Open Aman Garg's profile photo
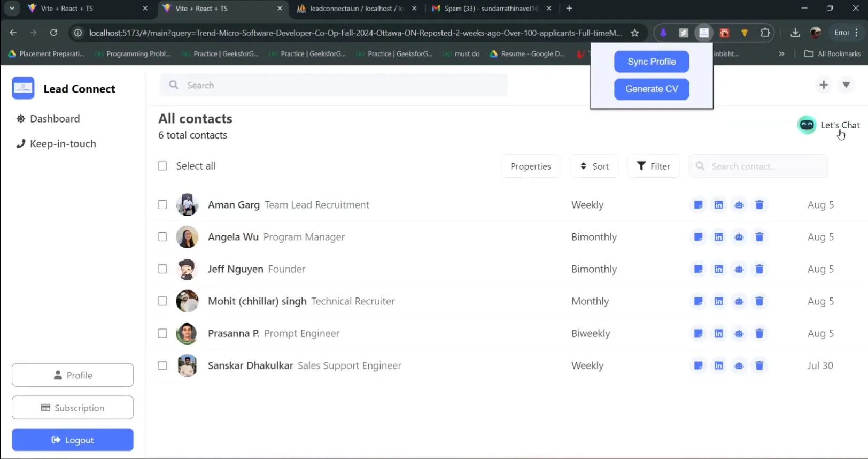Viewport: 868px width, 459px height. point(187,205)
